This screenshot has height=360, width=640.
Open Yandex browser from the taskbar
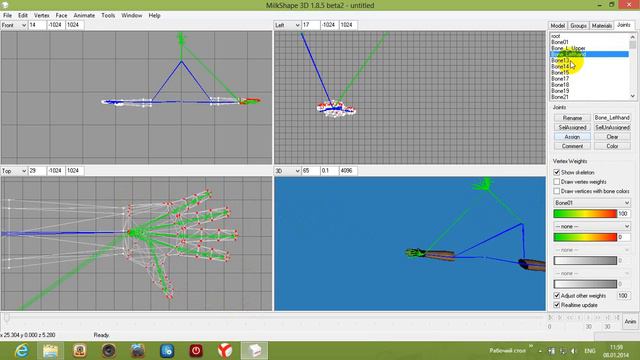pos(225,351)
